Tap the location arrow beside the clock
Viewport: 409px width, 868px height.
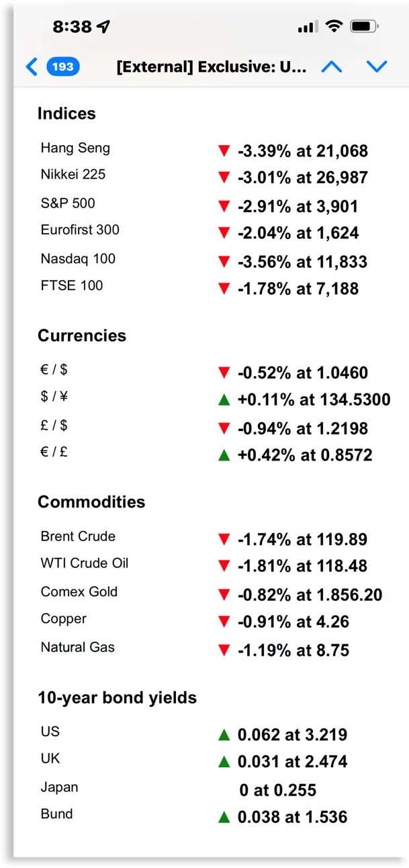103,27
